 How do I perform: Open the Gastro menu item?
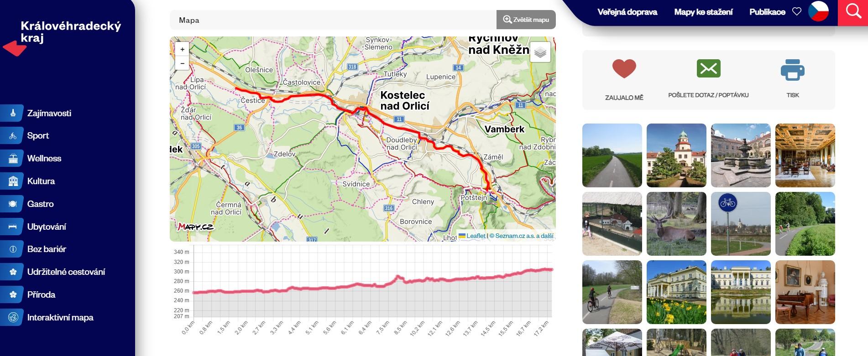(41, 204)
